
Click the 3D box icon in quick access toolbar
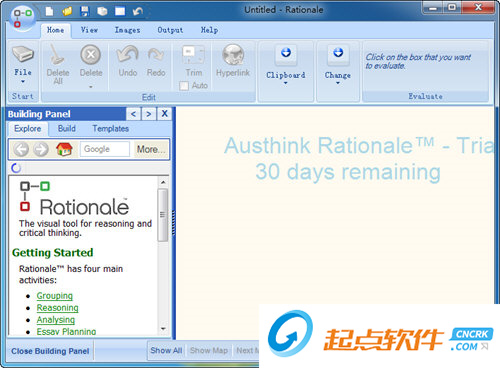102,12
